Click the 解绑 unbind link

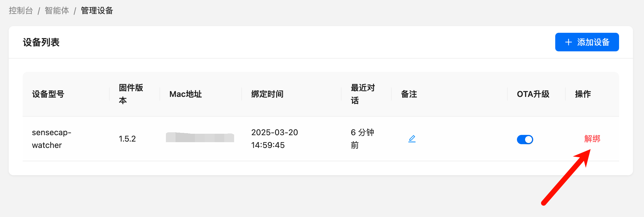[x=592, y=139]
